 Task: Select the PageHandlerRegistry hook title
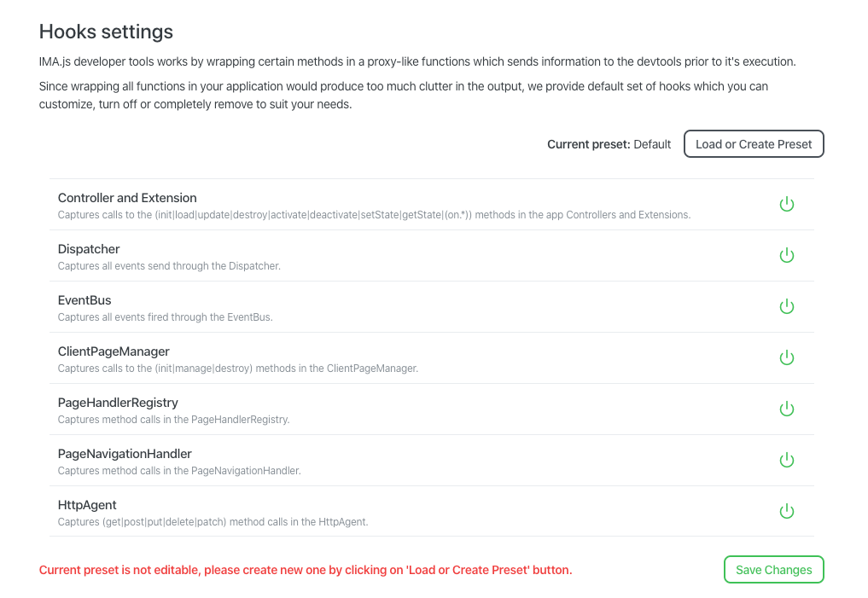tap(118, 403)
